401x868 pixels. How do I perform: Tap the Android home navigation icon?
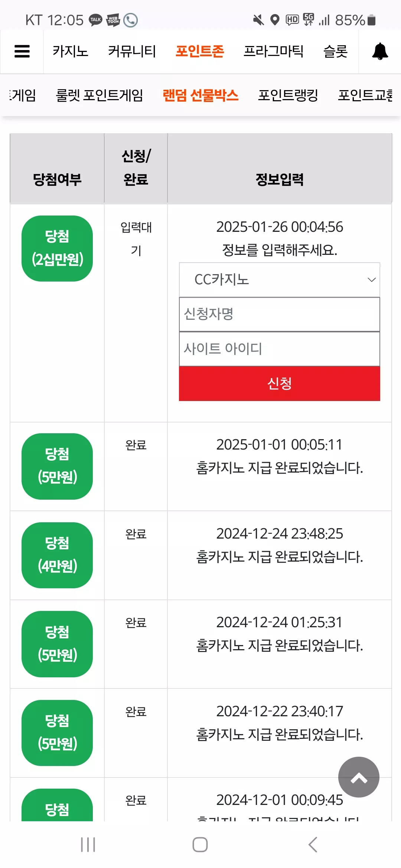click(200, 845)
